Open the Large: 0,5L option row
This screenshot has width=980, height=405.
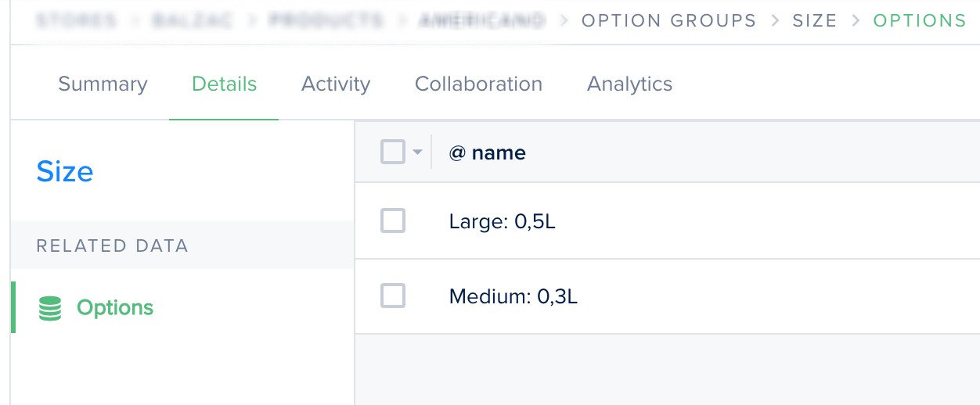[x=668, y=221]
